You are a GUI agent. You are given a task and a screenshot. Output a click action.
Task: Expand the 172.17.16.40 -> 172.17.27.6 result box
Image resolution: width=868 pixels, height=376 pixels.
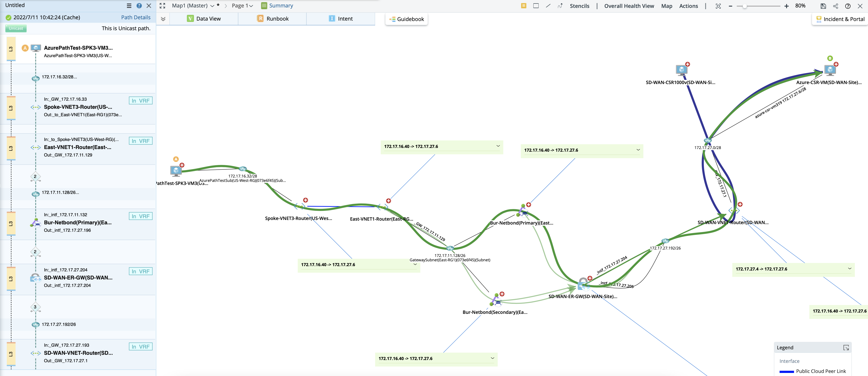(x=498, y=146)
